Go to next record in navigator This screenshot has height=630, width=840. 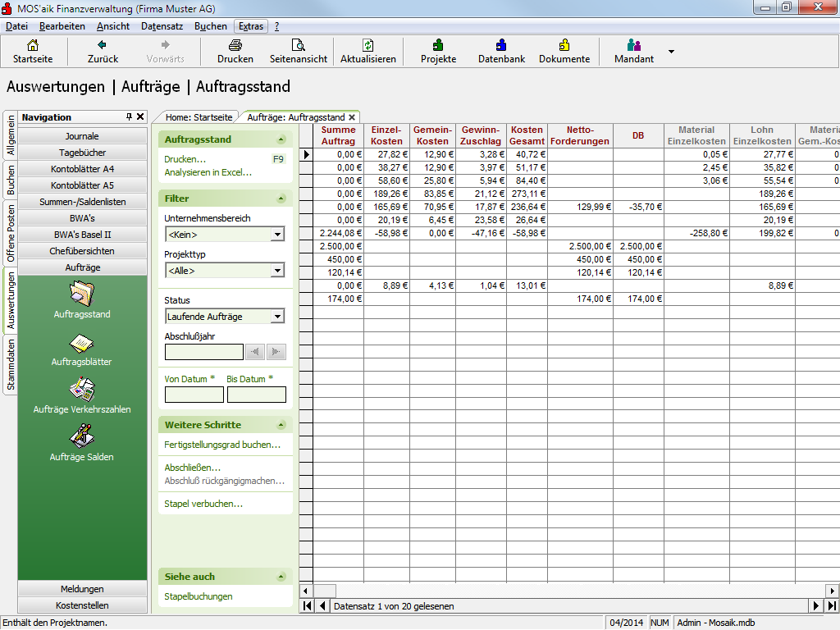(x=815, y=606)
